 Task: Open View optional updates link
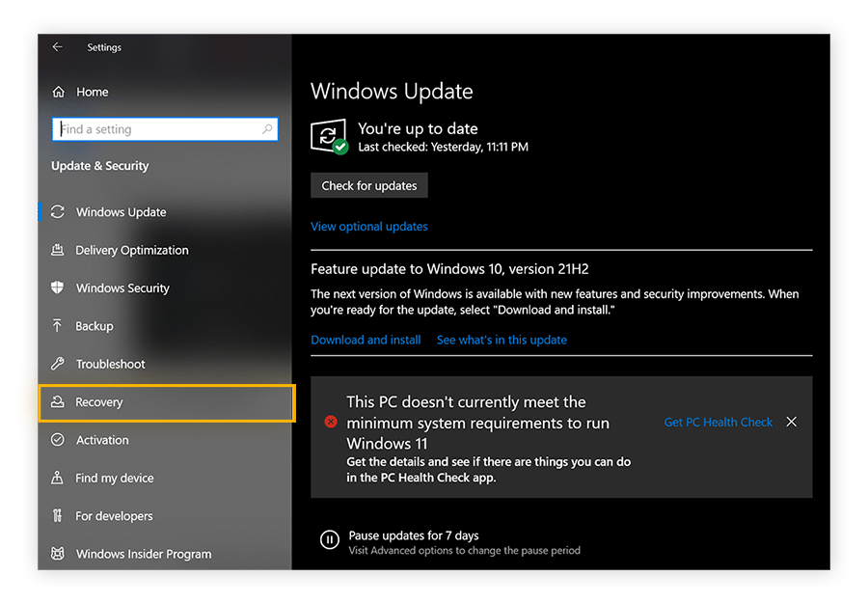coord(368,226)
